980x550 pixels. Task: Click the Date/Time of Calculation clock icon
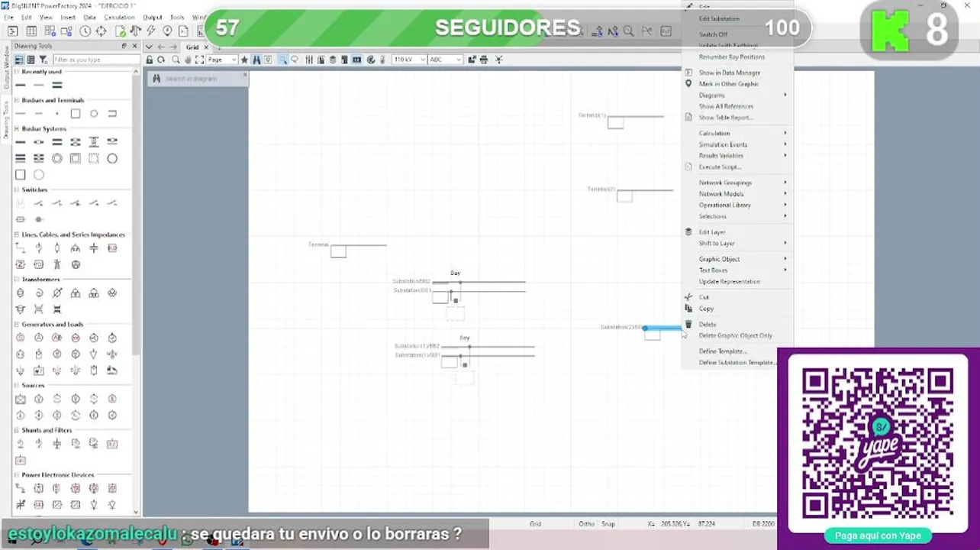point(85,31)
